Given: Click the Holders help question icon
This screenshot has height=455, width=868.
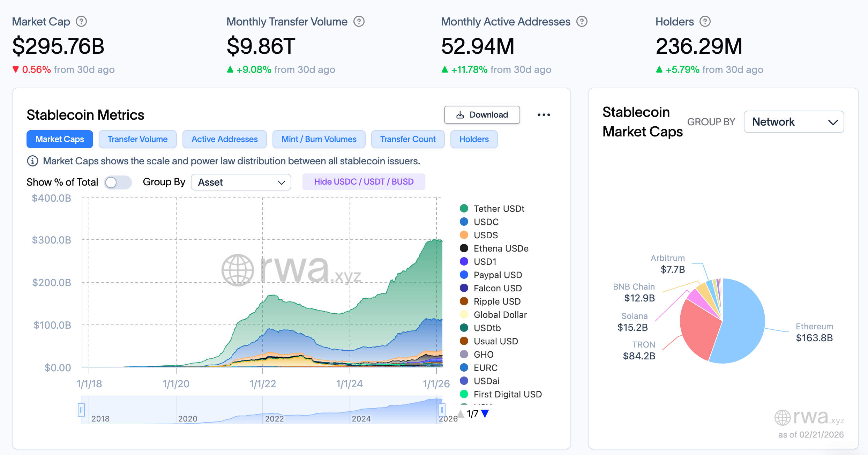Looking at the screenshot, I should click(705, 22).
